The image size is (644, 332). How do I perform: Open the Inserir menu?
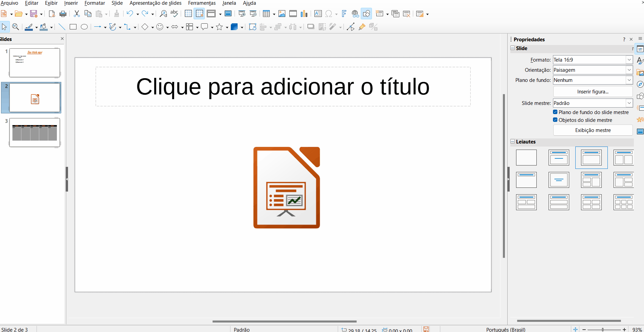(x=71, y=3)
